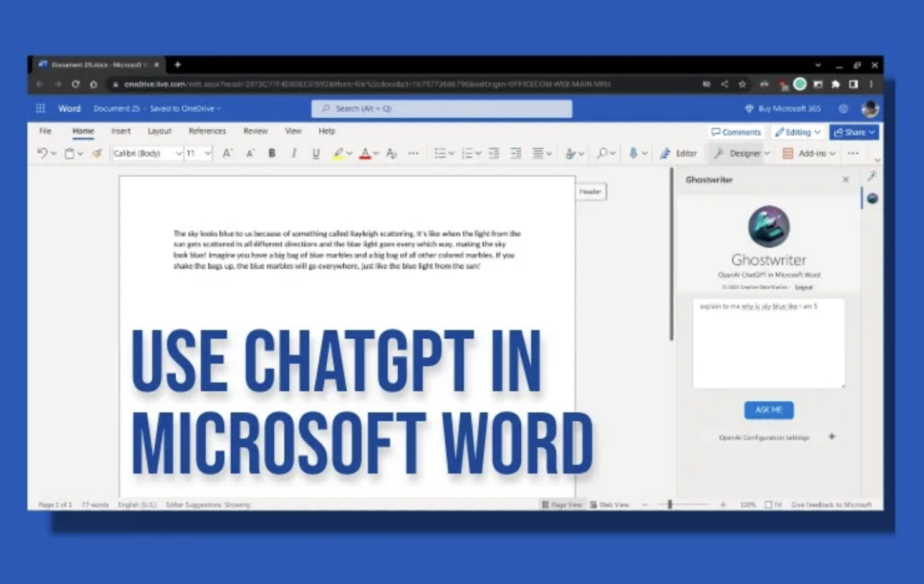Expand the bullet list style arrow
Screen dimensions: 924x584
pos(451,153)
